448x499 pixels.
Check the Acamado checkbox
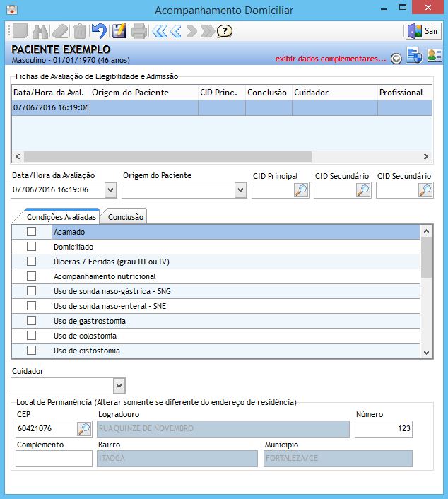pos(31,231)
